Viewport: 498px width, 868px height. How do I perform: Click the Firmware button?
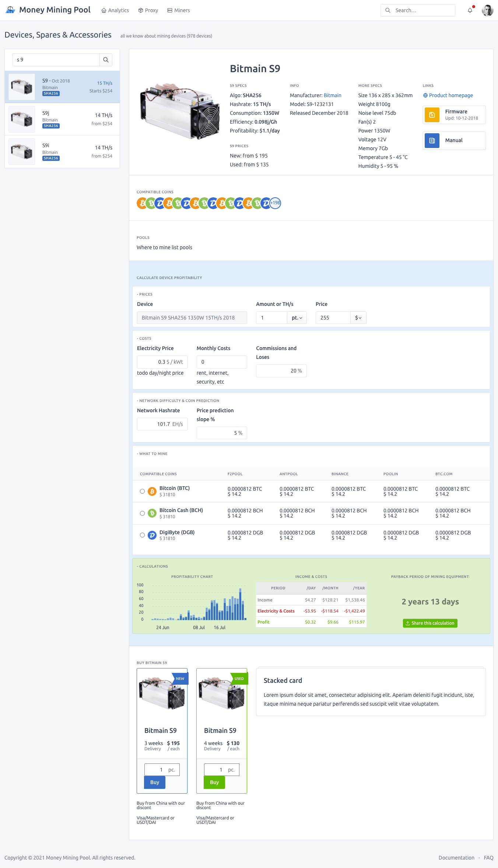click(454, 115)
